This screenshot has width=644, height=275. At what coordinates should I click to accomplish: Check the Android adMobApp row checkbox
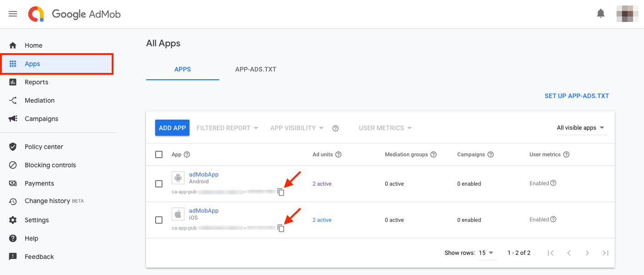(x=159, y=184)
